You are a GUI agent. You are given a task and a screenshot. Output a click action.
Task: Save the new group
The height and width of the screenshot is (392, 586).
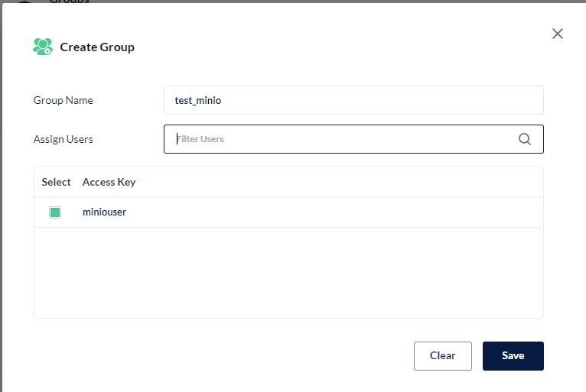(513, 355)
